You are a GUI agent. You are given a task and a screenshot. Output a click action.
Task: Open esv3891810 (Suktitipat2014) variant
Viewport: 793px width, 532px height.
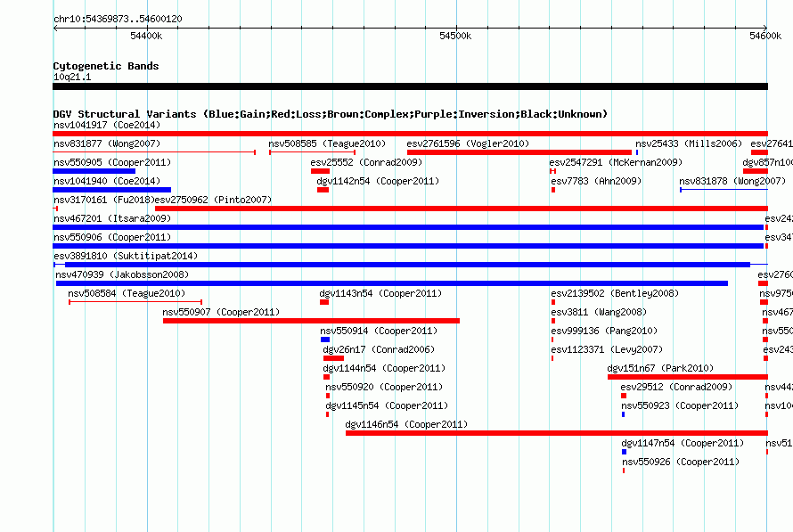[x=126, y=256]
